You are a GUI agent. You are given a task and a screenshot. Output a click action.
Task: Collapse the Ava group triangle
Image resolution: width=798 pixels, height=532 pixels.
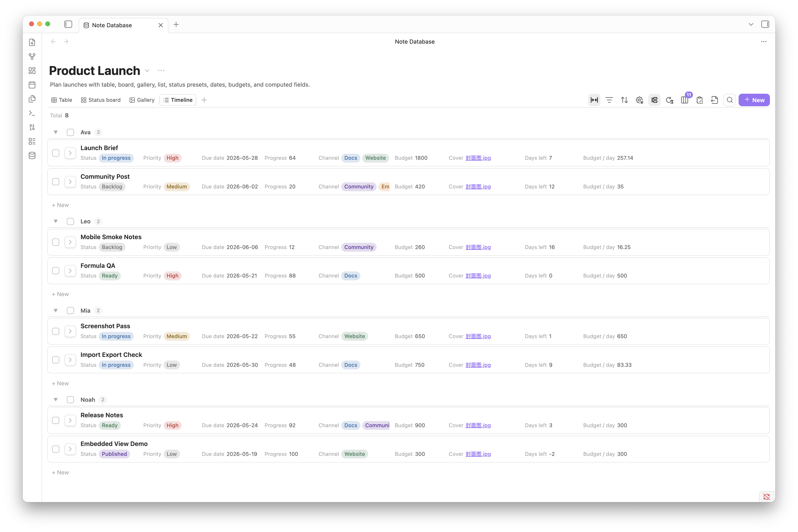[x=56, y=132]
